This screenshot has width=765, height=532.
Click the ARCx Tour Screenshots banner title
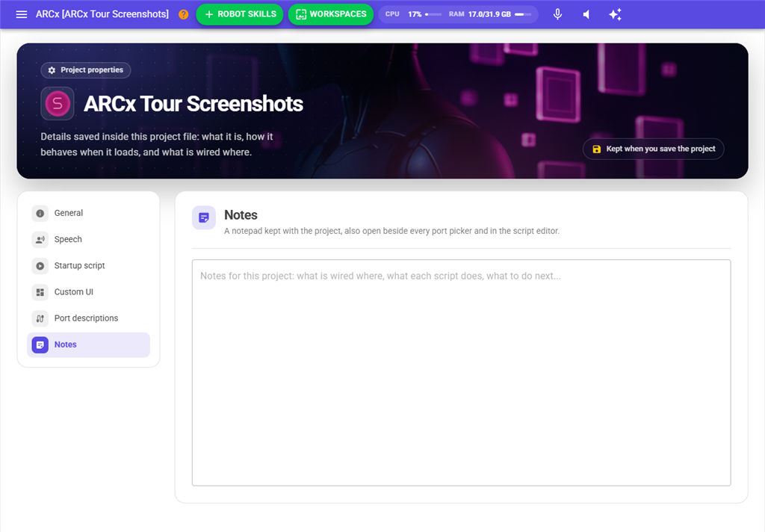193,103
